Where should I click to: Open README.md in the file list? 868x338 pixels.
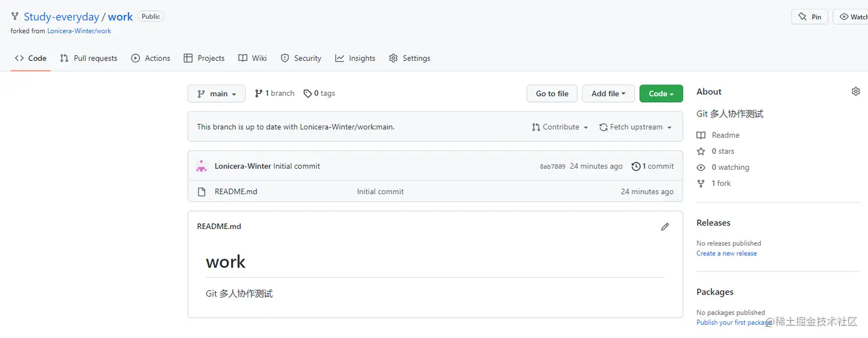coord(236,192)
